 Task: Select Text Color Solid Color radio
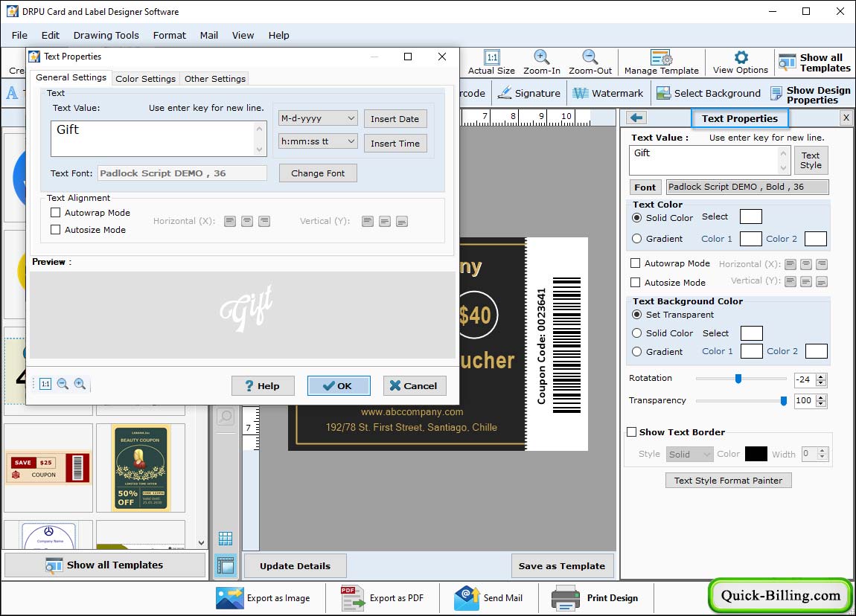[636, 217]
